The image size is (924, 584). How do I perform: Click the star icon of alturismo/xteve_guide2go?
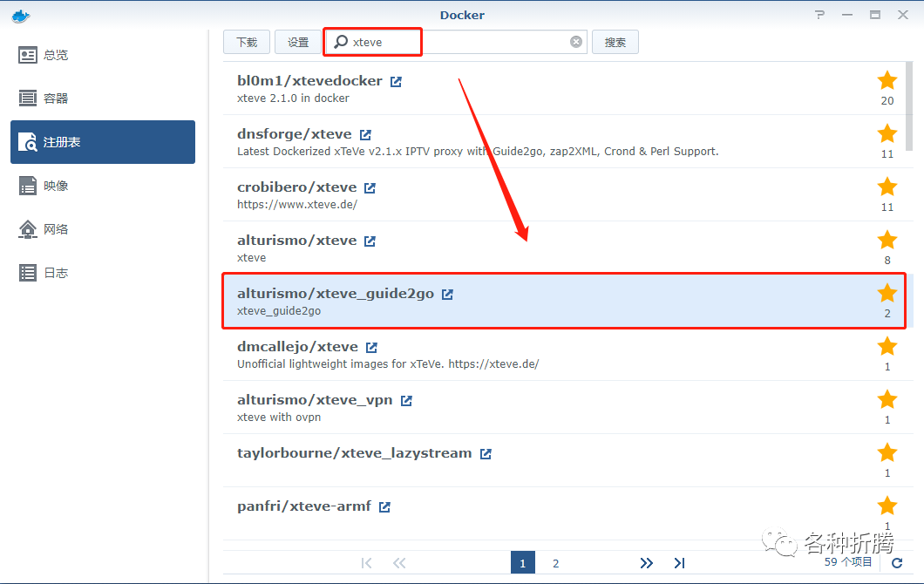[x=887, y=292]
